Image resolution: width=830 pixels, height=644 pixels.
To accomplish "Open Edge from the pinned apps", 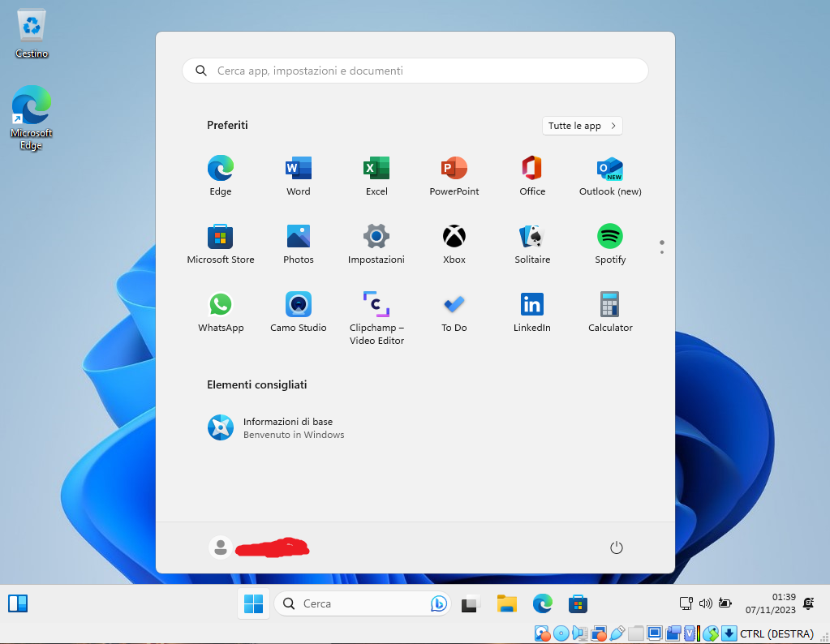I will [220, 176].
